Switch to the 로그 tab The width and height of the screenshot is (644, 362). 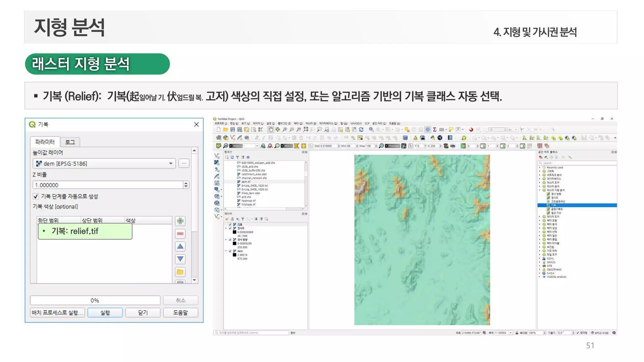pyautogui.click(x=70, y=142)
